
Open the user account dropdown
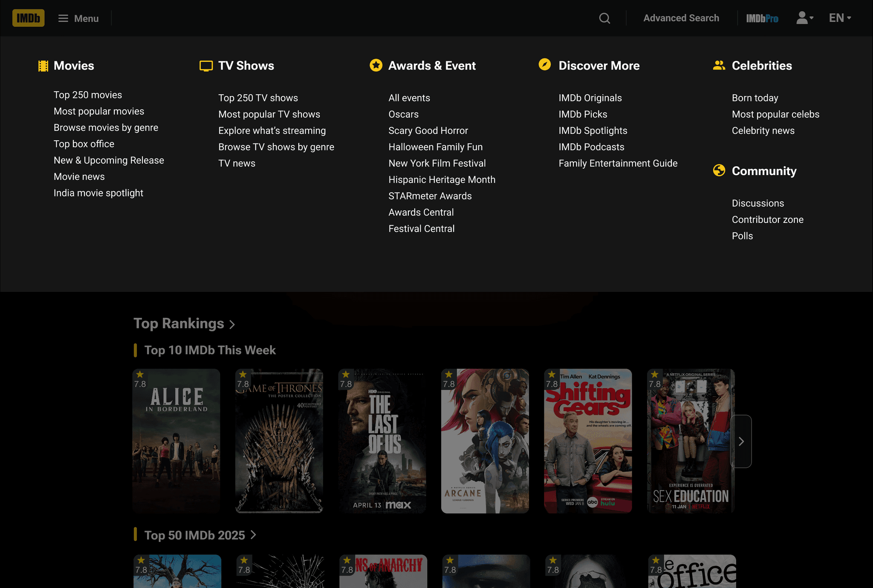click(804, 18)
